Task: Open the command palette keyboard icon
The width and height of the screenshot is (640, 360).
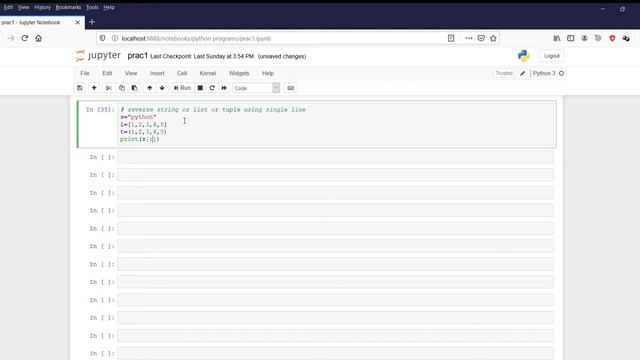Action: (x=290, y=88)
